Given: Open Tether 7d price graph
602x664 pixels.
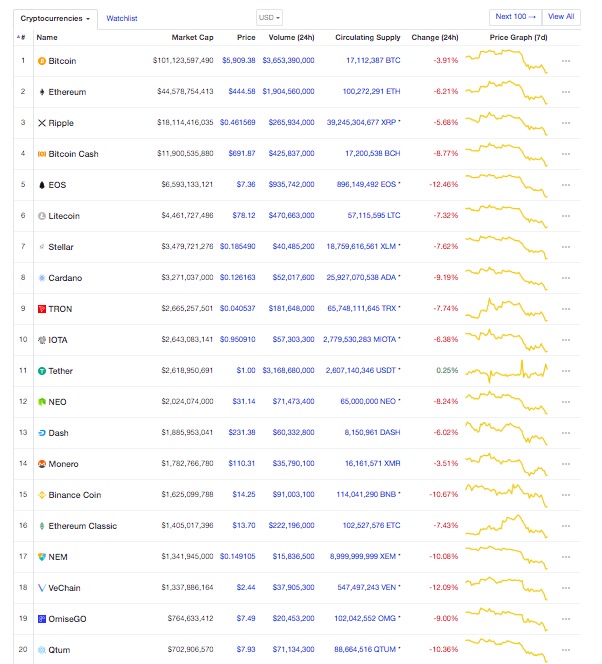Looking at the screenshot, I should [x=506, y=371].
